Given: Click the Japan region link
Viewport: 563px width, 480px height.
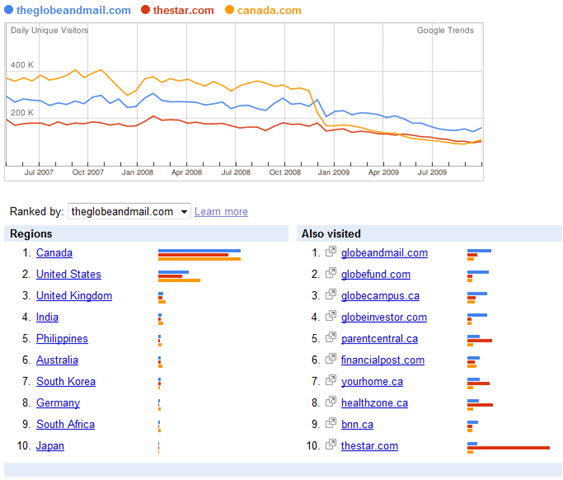Looking at the screenshot, I should (50, 446).
